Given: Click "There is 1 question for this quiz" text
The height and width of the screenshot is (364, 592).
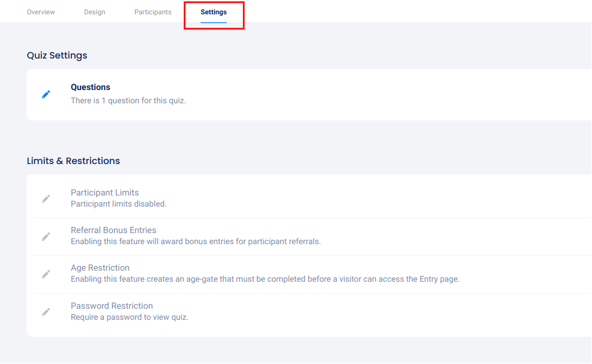Looking at the screenshot, I should click(128, 101).
